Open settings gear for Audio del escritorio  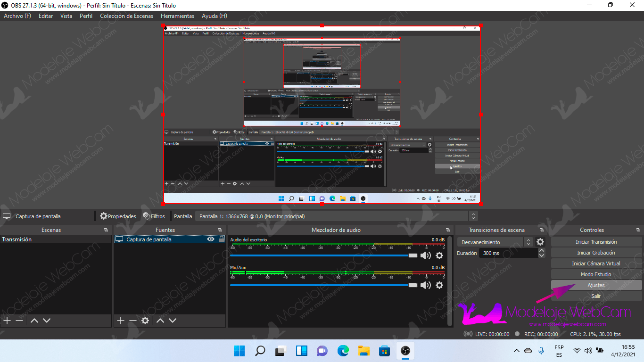point(439,255)
